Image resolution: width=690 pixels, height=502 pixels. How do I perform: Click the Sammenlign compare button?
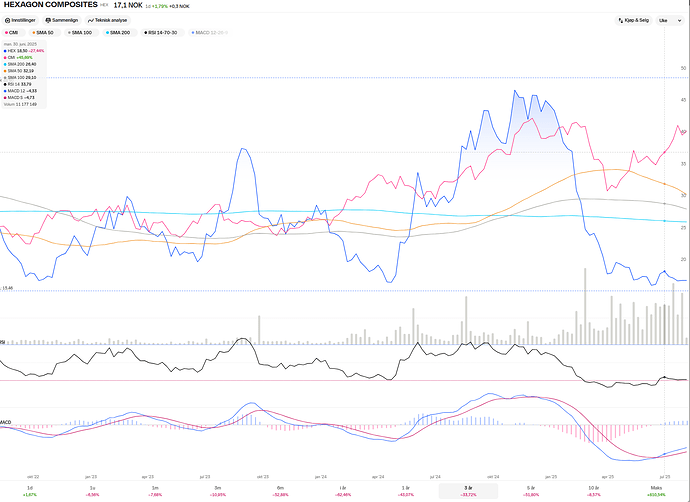[62, 20]
